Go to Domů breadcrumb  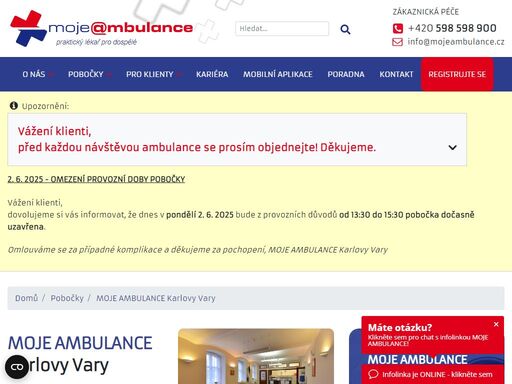tap(26, 298)
